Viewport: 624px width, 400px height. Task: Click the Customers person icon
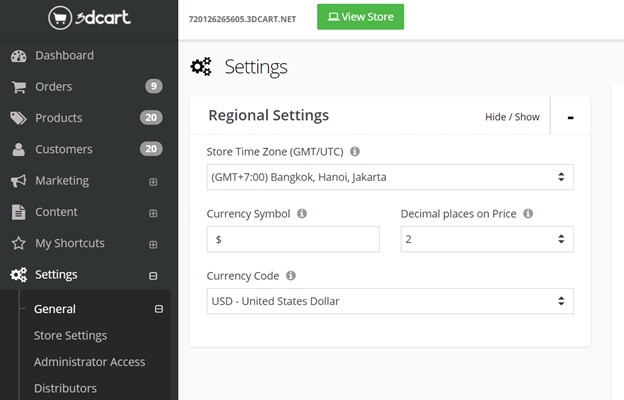coord(18,149)
